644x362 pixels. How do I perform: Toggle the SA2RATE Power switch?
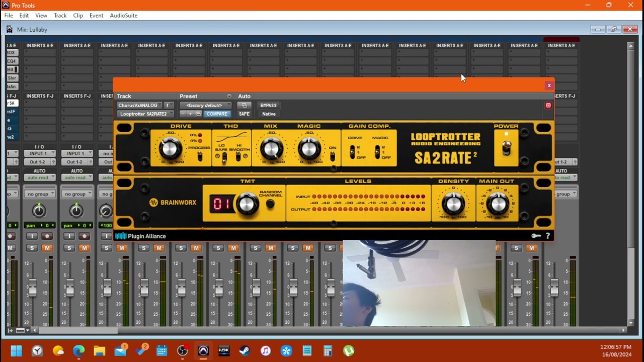pyautogui.click(x=507, y=147)
